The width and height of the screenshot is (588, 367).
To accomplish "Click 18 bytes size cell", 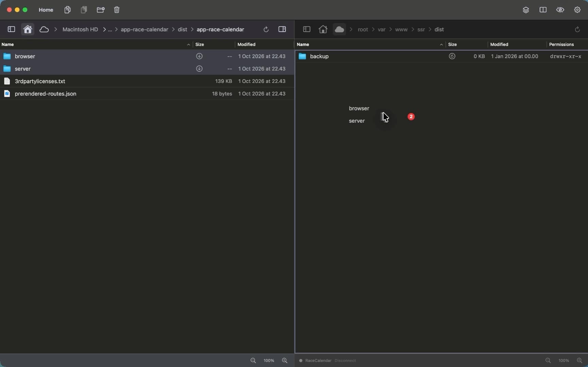I will [x=222, y=93].
